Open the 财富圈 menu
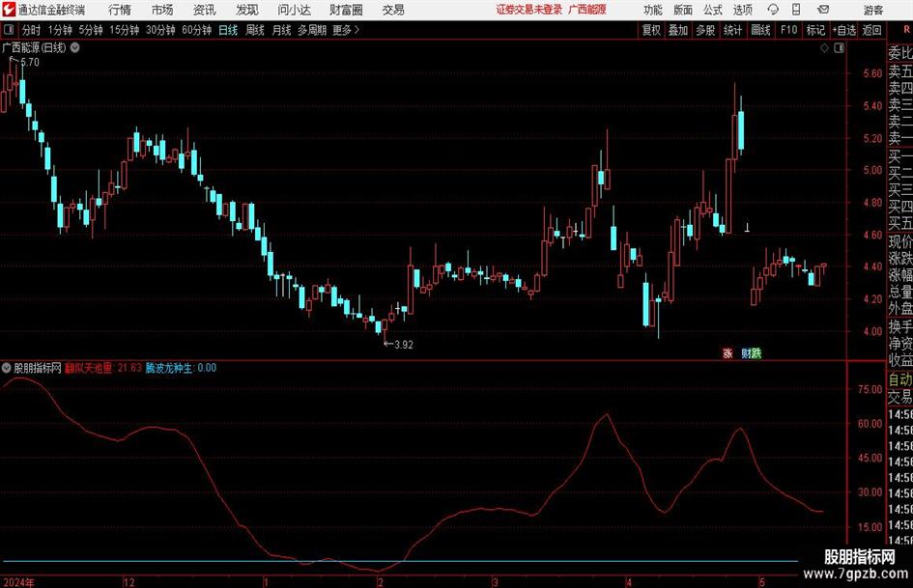 [346, 10]
